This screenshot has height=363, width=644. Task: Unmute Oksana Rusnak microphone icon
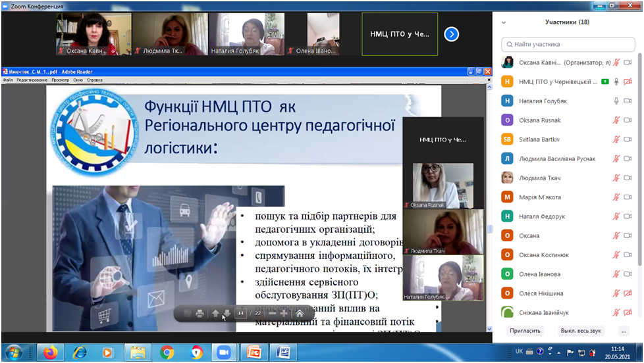pos(616,120)
